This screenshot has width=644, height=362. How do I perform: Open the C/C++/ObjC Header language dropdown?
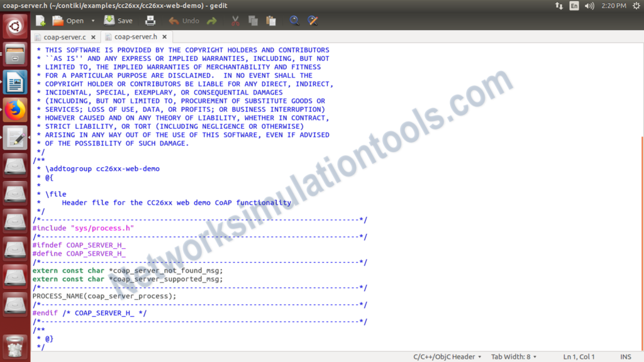(x=447, y=356)
